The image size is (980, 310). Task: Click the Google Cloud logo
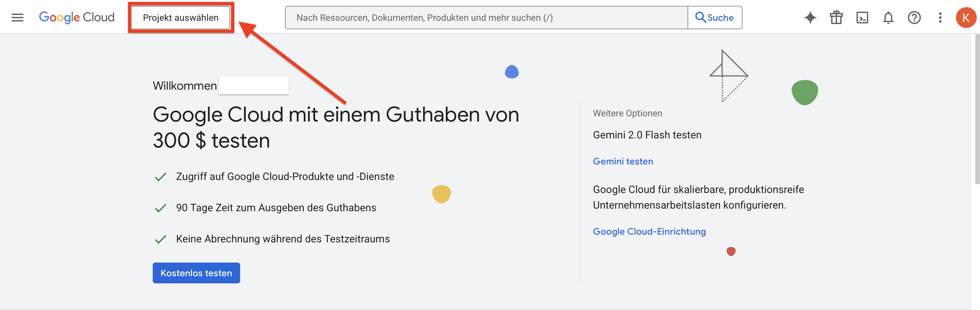coord(76,18)
